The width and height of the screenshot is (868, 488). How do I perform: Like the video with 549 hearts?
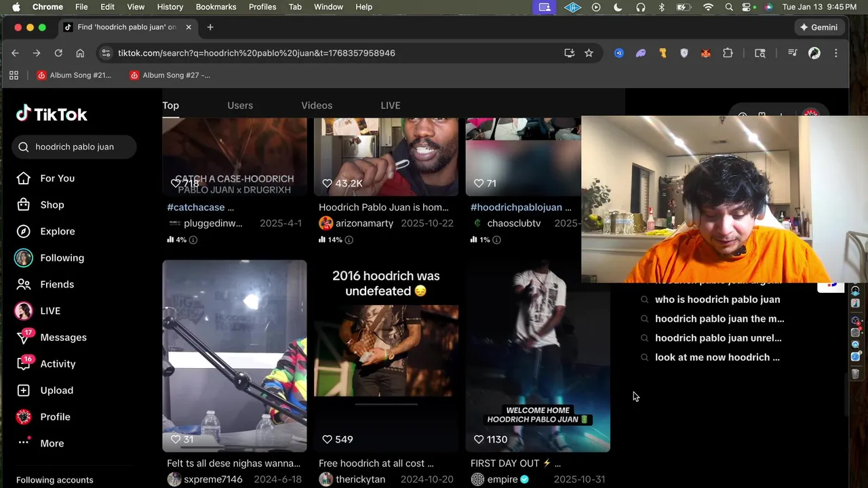pos(327,439)
